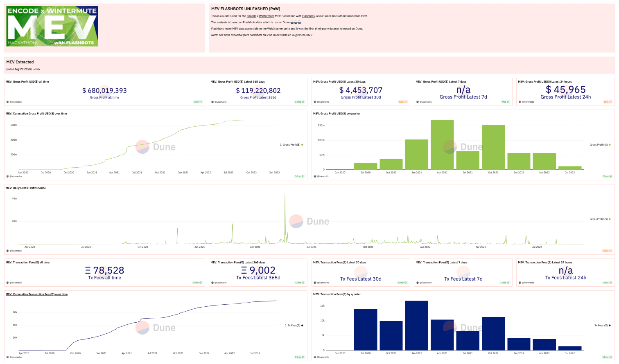Image resolution: width=619 pixels, height=364 pixels.
Task: Toggle 'Gross Profit ($)' legend on the by-quarter chart
Action: click(x=600, y=145)
